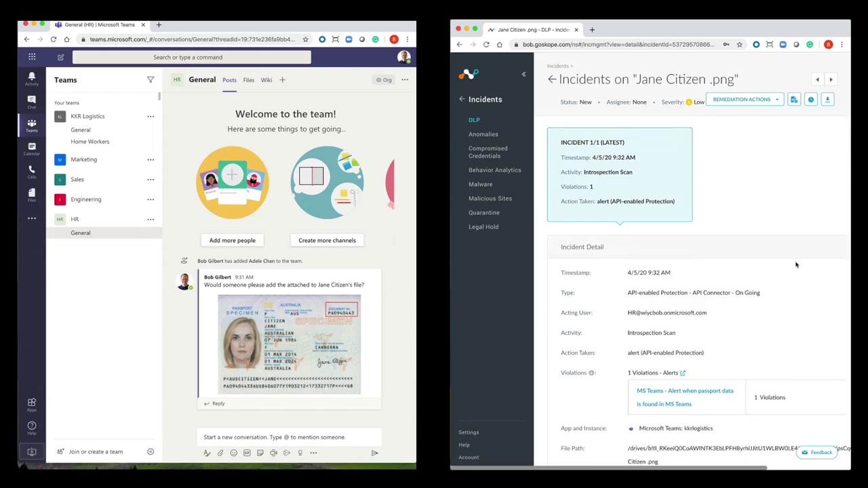This screenshot has height=488, width=868.
Task: Switch to the Files tab in General channel
Action: click(x=248, y=80)
